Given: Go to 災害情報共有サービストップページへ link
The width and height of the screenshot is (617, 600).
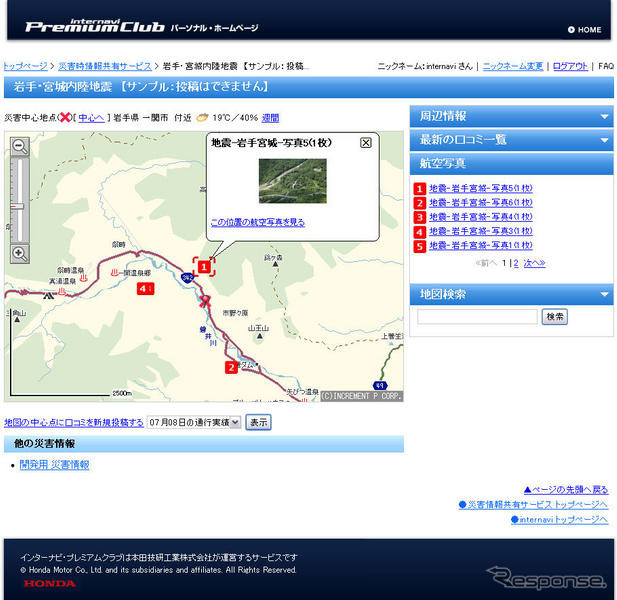Looking at the screenshot, I should tap(533, 505).
